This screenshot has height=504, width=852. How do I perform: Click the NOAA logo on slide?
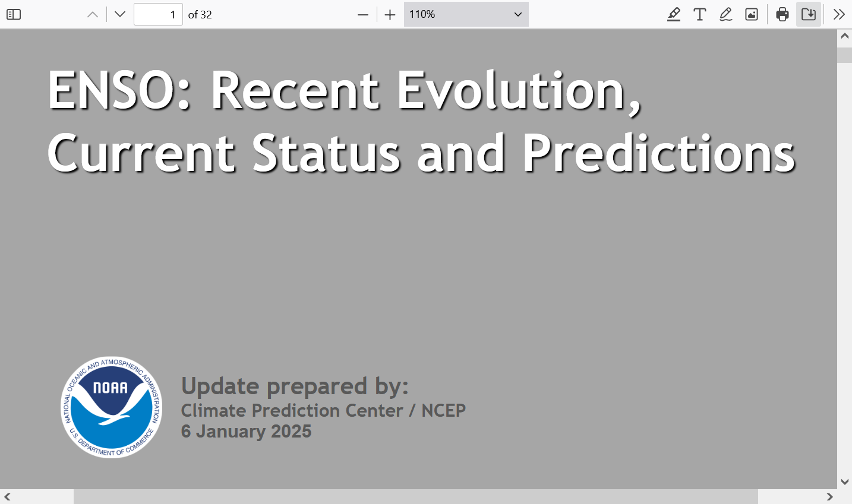click(112, 407)
